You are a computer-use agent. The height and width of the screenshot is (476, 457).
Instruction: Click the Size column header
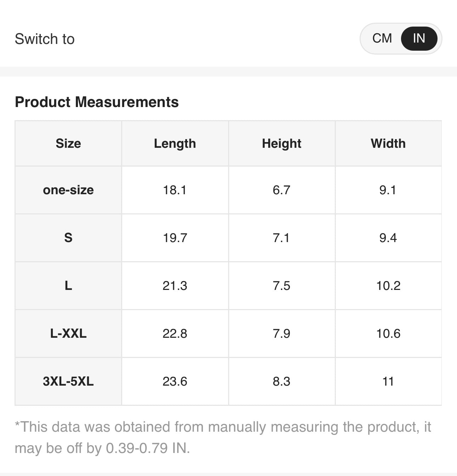pos(68,144)
